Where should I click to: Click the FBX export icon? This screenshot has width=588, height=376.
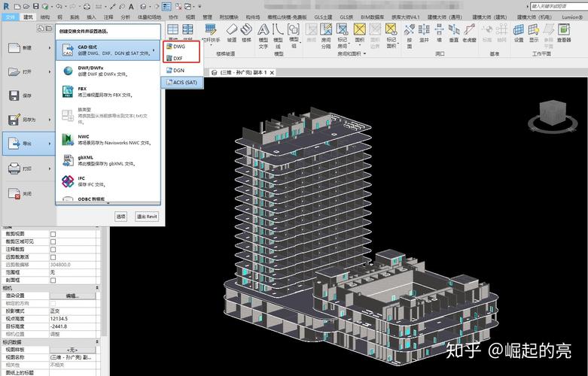tap(68, 92)
